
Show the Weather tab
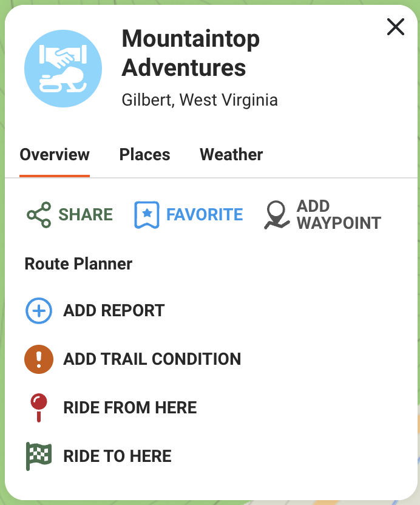231,155
